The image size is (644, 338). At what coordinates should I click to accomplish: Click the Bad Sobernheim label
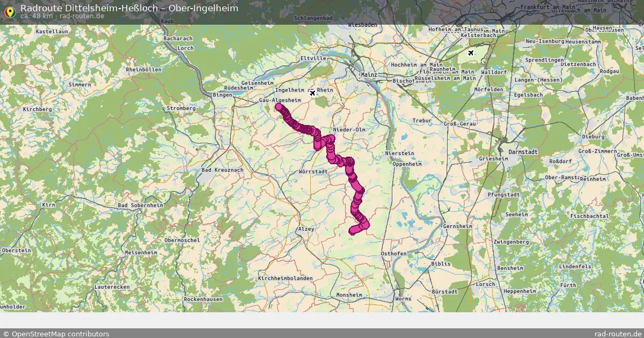141,205
